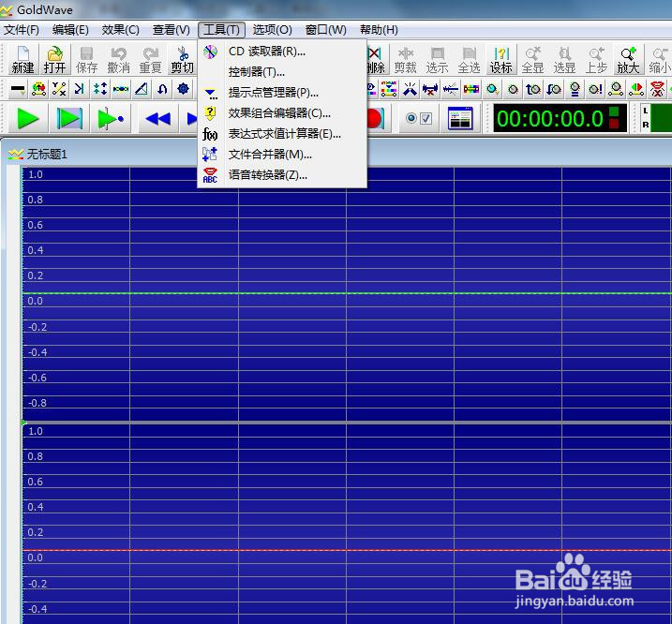Click the 无标题1 document title bar
Viewport: 672px width, 624px height.
(x=336, y=155)
